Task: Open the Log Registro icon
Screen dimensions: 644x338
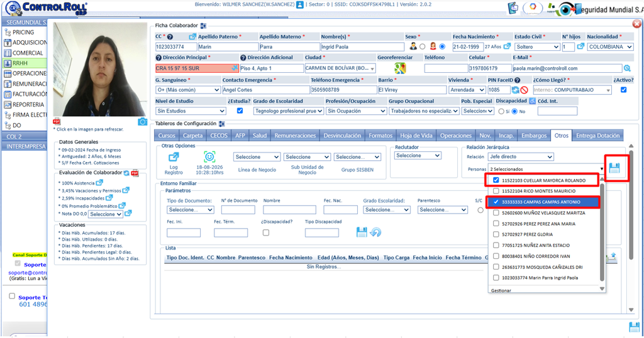Action: [x=174, y=157]
